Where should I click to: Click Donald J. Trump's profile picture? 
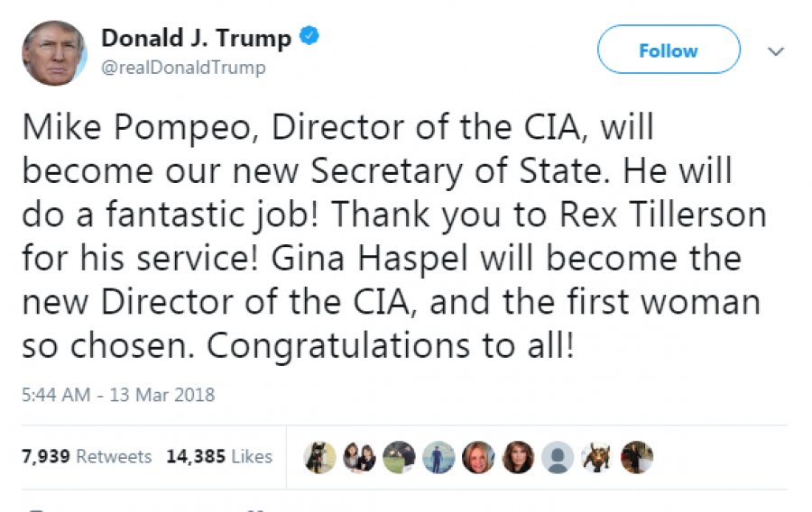click(x=54, y=53)
